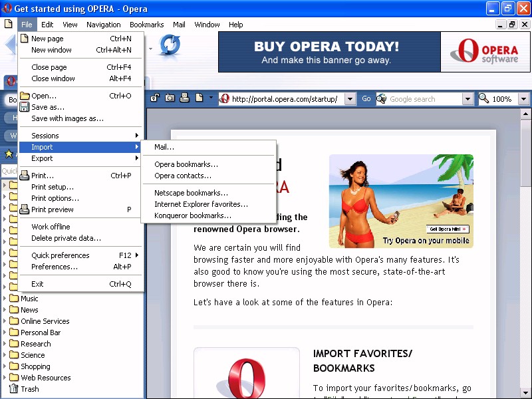
Task: Choose Konqueror bookmarks… import option
Action: coord(208,215)
